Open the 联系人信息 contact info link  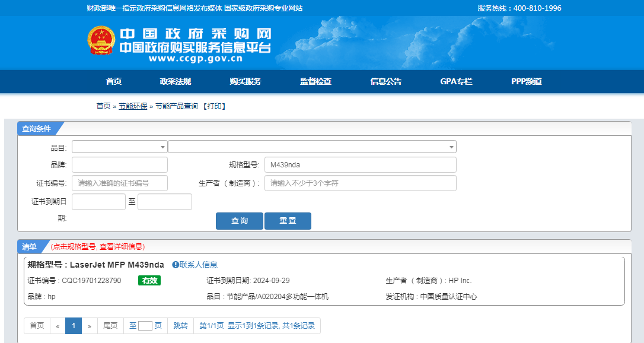(199, 265)
